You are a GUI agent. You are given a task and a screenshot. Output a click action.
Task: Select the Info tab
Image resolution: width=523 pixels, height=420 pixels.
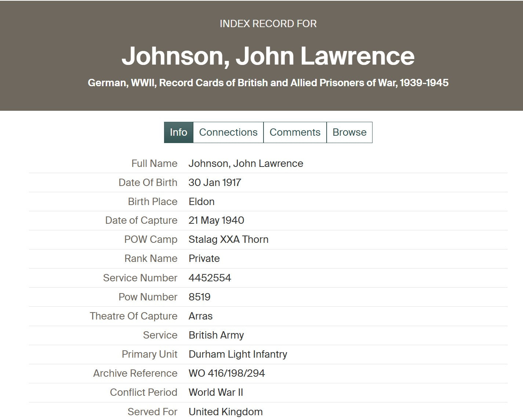coord(178,132)
